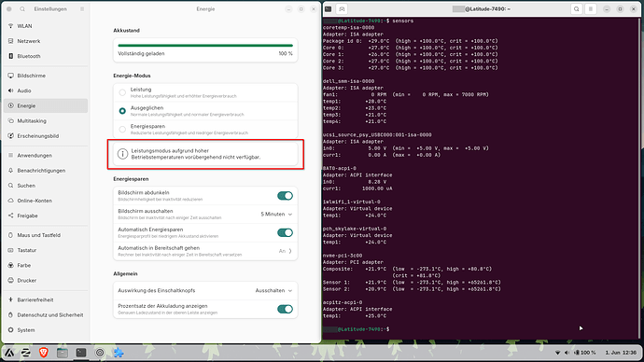The width and height of the screenshot is (644, 362).
Task: Open the terminal from dock
Action: (x=81, y=353)
